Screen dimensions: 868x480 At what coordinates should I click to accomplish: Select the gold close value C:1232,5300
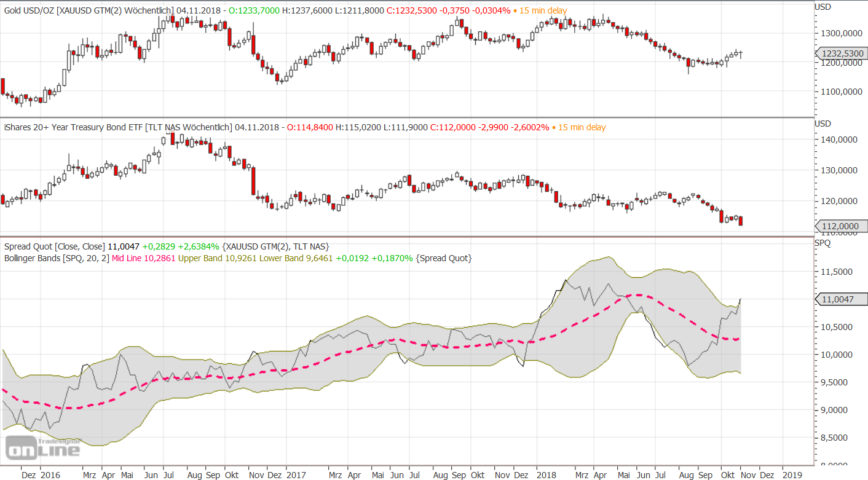click(x=413, y=10)
